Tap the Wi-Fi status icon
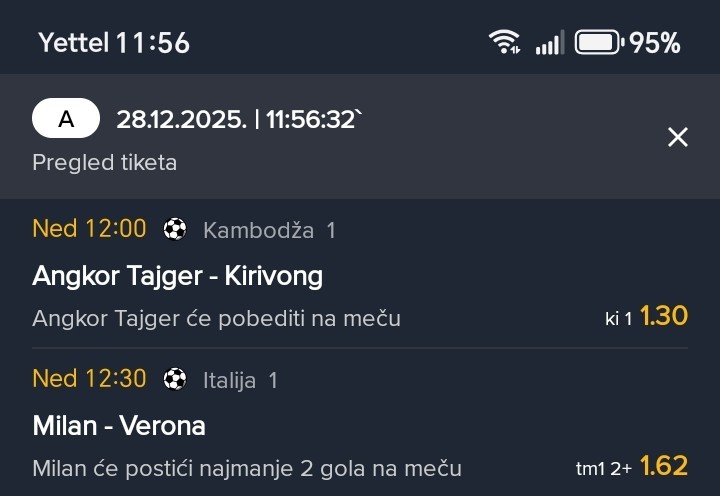720x496 pixels. 504,43
